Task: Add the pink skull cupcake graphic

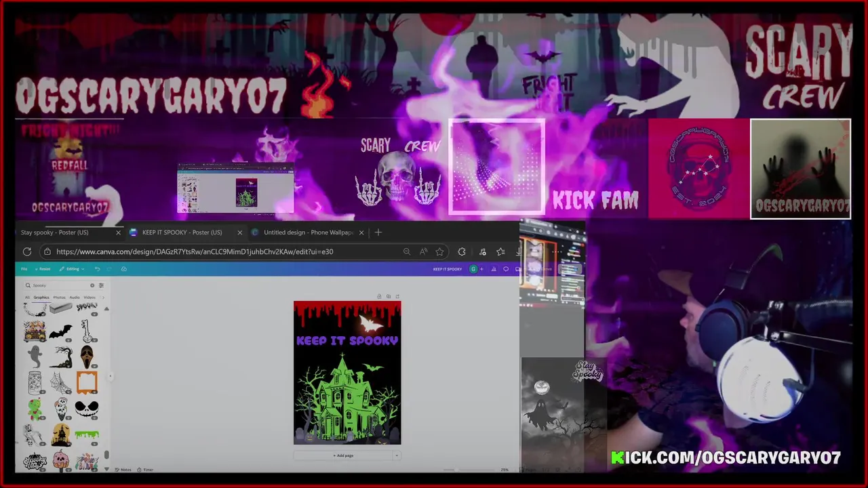Action: point(61,461)
